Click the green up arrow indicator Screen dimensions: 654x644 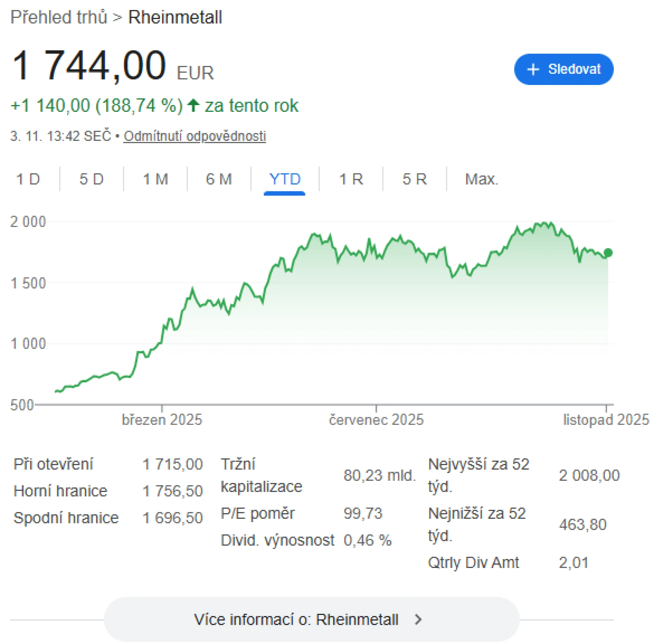pyautogui.click(x=194, y=105)
